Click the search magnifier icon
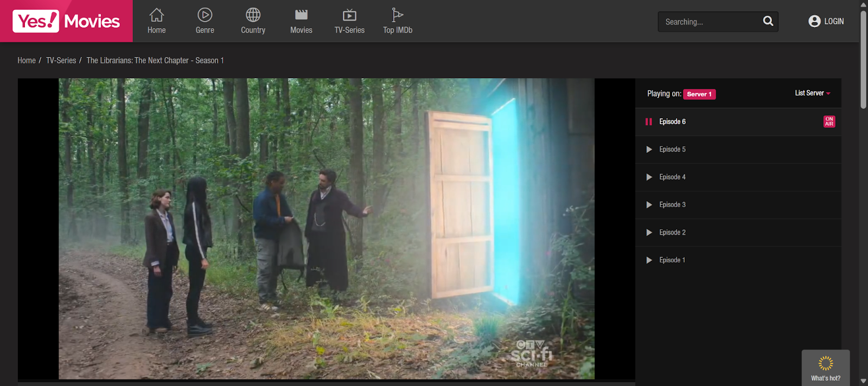Image resolution: width=868 pixels, height=386 pixels. (768, 21)
